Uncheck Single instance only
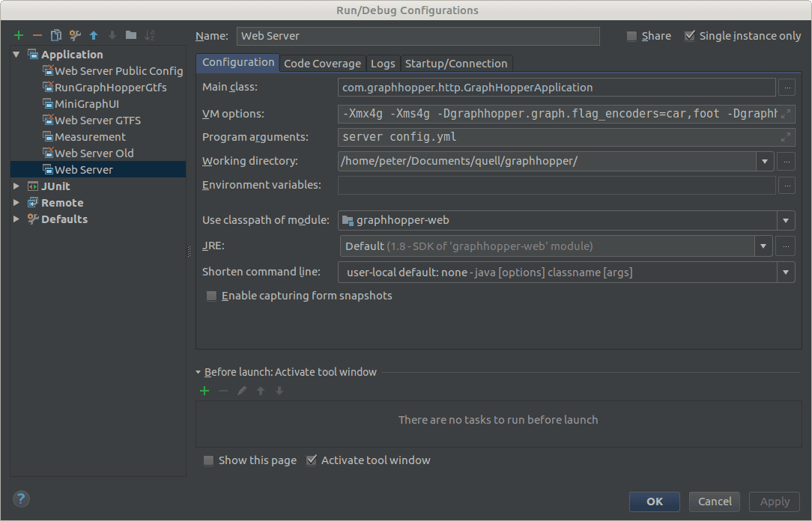Screen dimensions: 812x521 (689, 36)
